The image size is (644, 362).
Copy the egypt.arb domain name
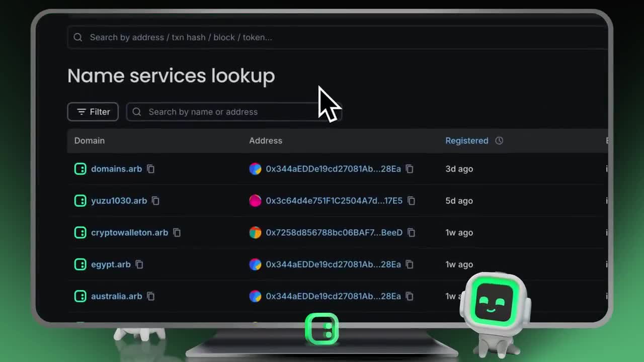point(139,264)
